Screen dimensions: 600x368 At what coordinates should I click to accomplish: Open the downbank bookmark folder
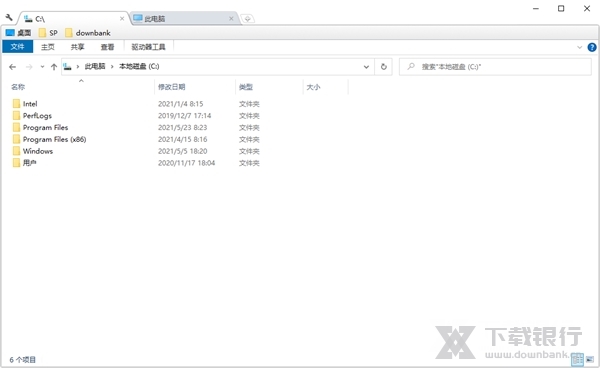pos(88,33)
